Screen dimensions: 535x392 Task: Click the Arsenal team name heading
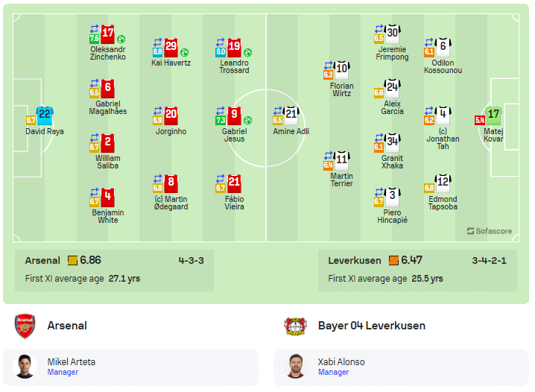pyautogui.click(x=67, y=326)
